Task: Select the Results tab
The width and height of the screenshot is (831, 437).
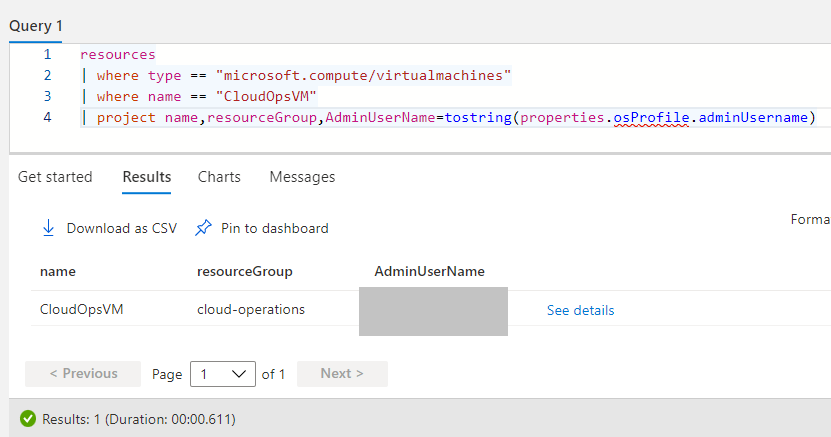Action: (x=147, y=177)
